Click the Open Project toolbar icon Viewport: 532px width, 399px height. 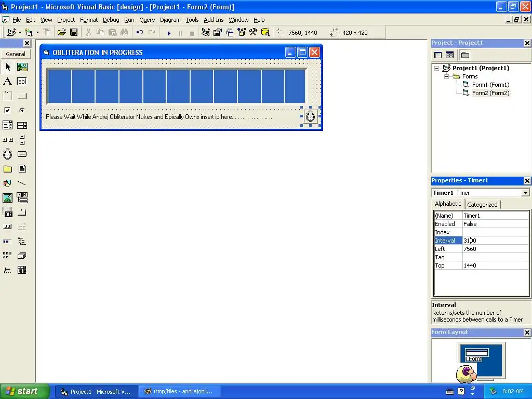(61, 33)
